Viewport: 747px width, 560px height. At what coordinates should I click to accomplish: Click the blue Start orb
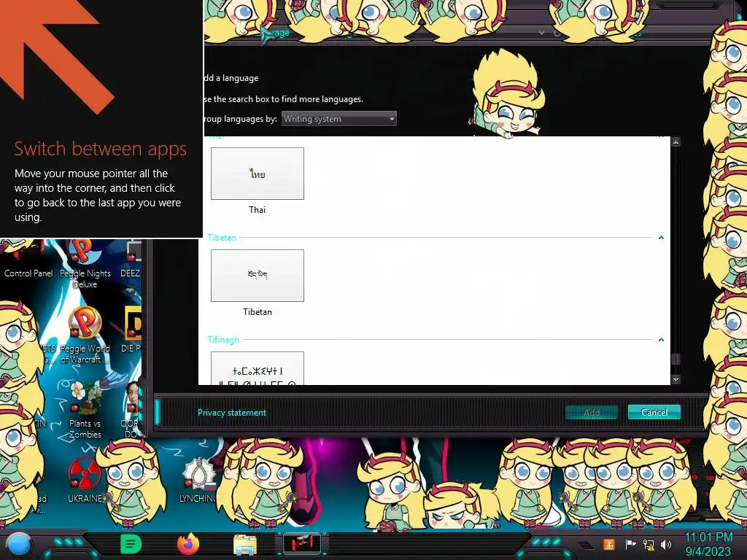pyautogui.click(x=18, y=544)
